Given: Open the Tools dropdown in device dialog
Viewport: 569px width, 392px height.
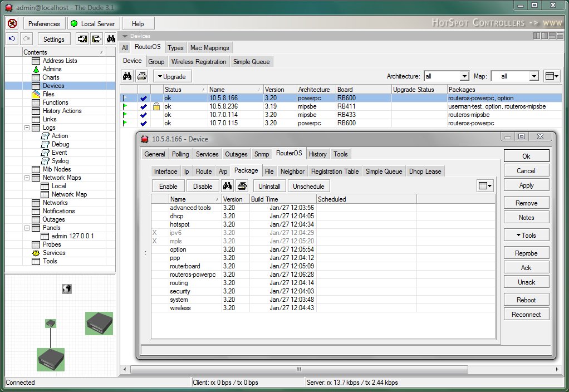Looking at the screenshot, I should [x=526, y=235].
